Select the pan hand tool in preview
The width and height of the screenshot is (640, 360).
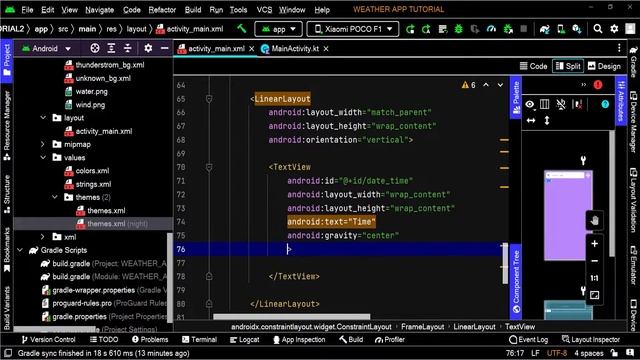tap(594, 221)
